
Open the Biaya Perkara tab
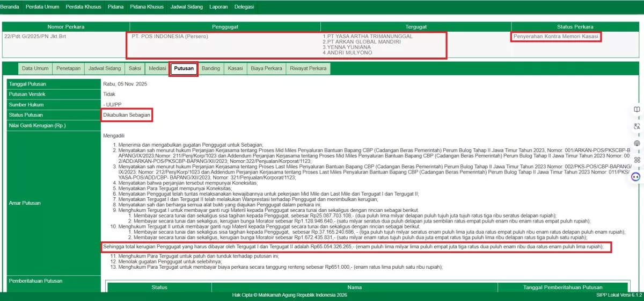(266, 69)
